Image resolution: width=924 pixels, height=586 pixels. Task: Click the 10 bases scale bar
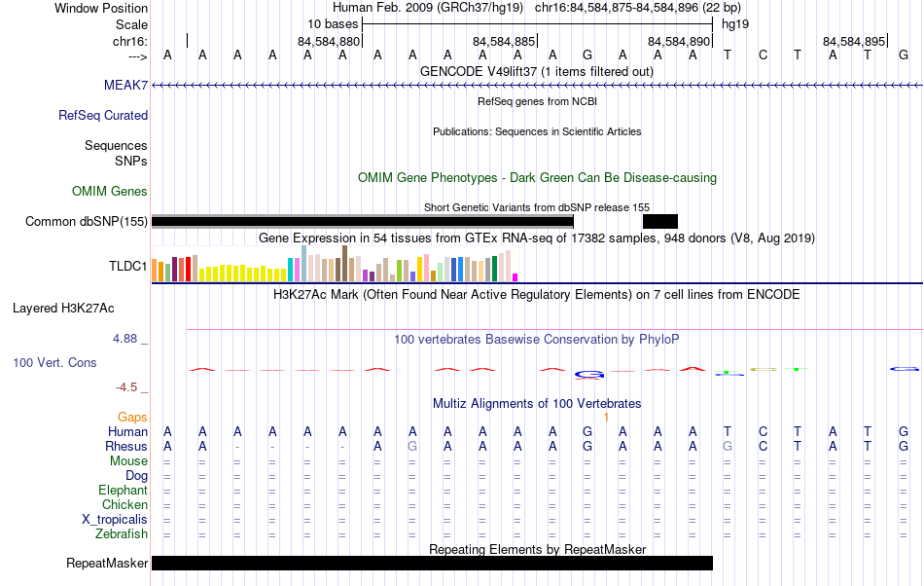click(x=538, y=24)
